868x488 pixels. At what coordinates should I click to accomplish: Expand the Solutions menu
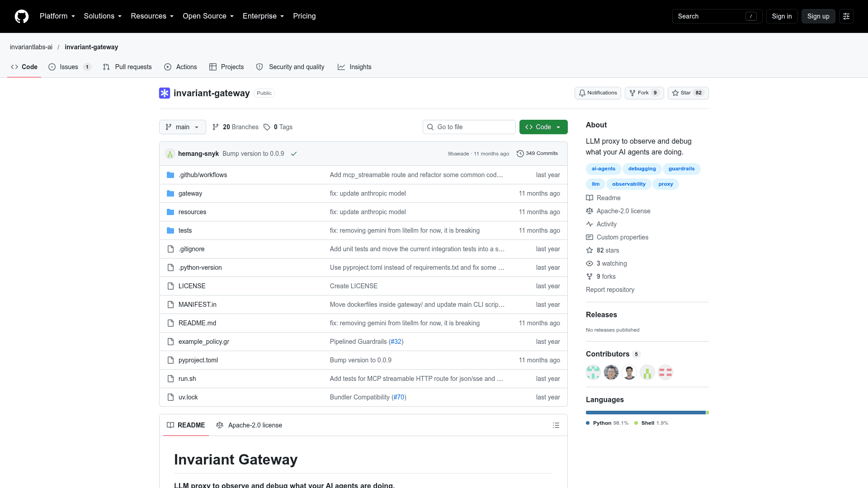point(103,16)
